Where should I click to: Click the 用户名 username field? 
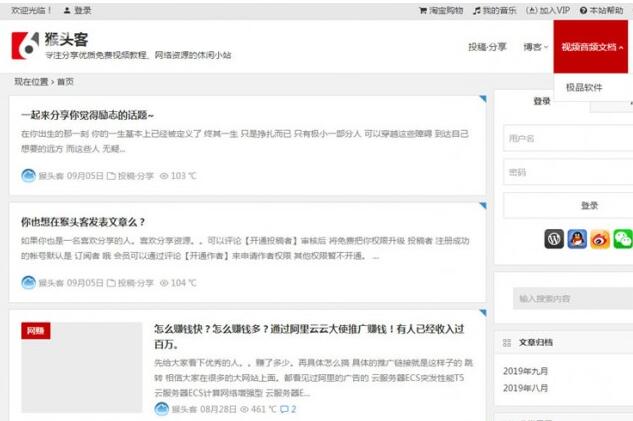click(x=567, y=138)
